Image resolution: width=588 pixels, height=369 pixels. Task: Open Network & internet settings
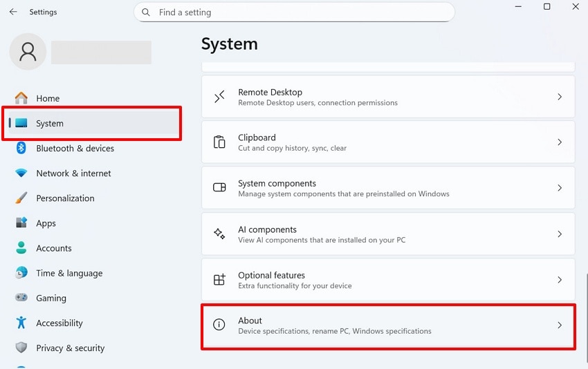[x=94, y=173]
